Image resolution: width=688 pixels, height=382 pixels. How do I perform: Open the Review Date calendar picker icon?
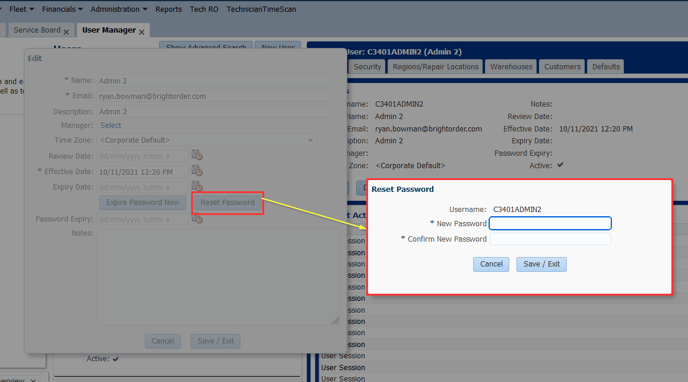pyautogui.click(x=197, y=155)
